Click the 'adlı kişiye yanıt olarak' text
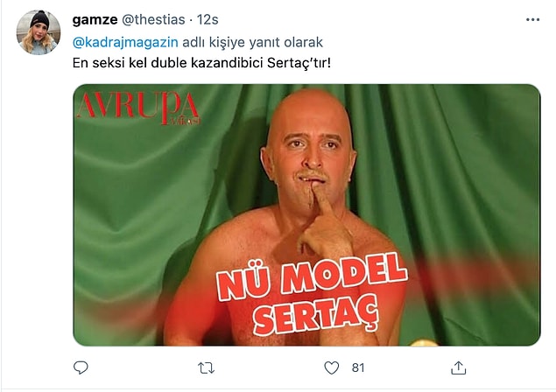This screenshot has width=556, height=392. tap(252, 43)
